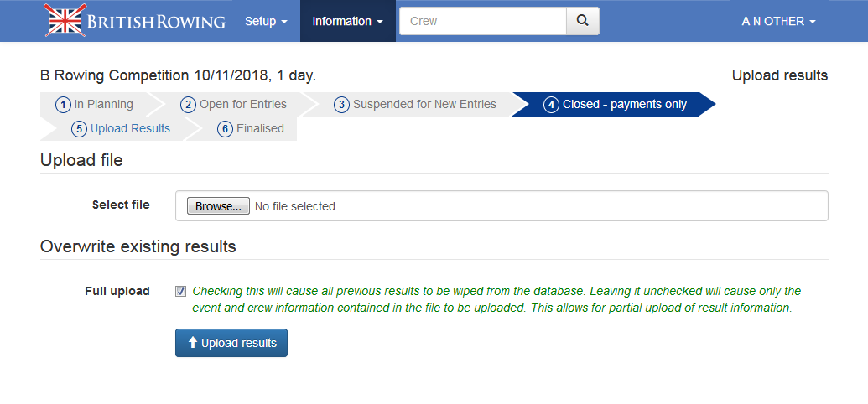Click the Crew search input field
The height and width of the screenshot is (404, 868).
(x=483, y=21)
